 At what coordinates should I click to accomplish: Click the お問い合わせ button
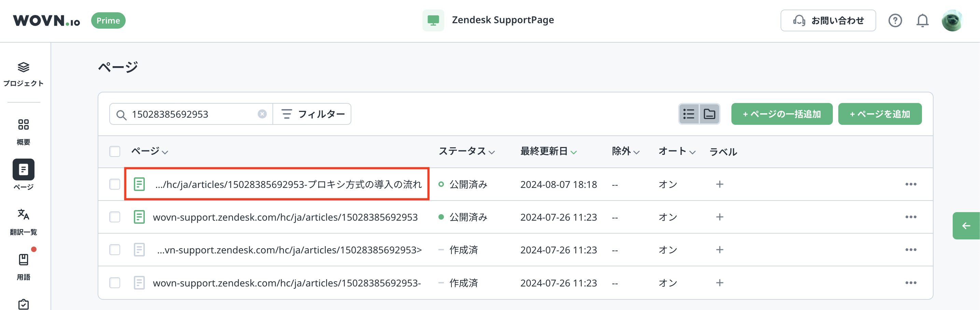coord(828,20)
